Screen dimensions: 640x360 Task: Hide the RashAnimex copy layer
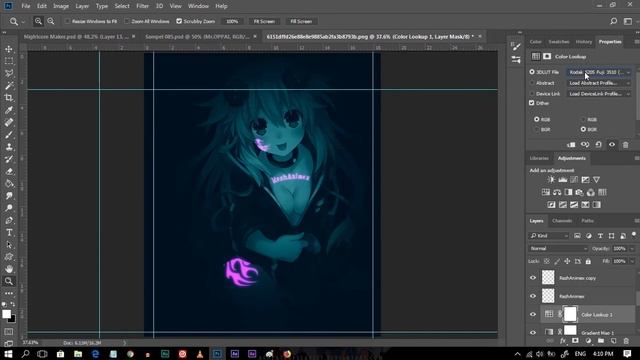coord(533,278)
